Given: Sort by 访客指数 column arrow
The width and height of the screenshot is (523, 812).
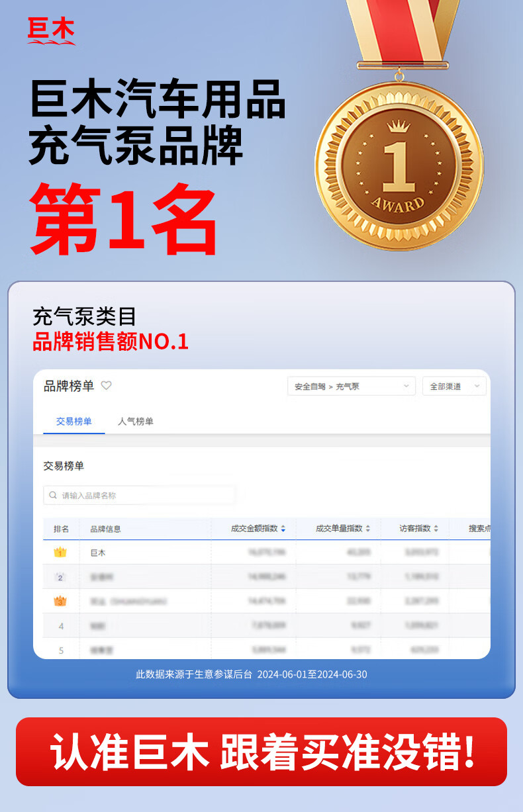Looking at the screenshot, I should coord(436,529).
